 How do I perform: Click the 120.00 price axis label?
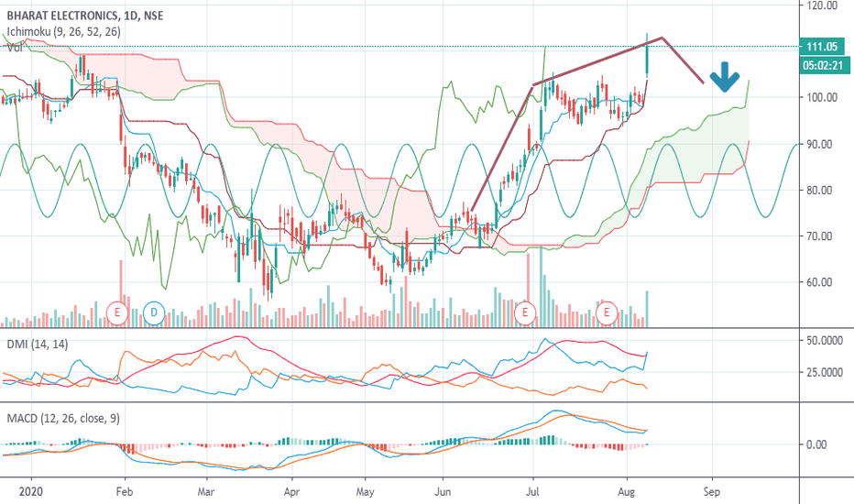pyautogui.click(x=822, y=5)
